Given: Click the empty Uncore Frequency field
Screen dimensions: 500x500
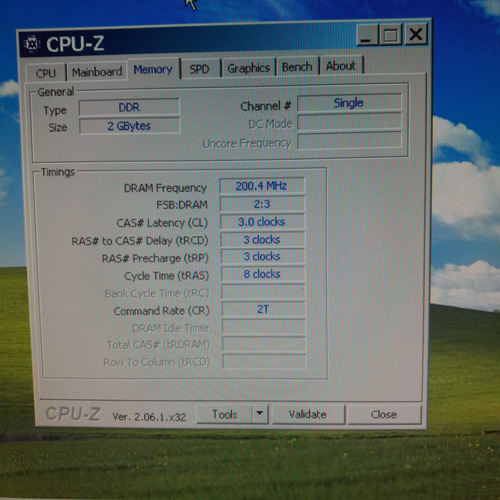Looking at the screenshot, I should point(349,140).
